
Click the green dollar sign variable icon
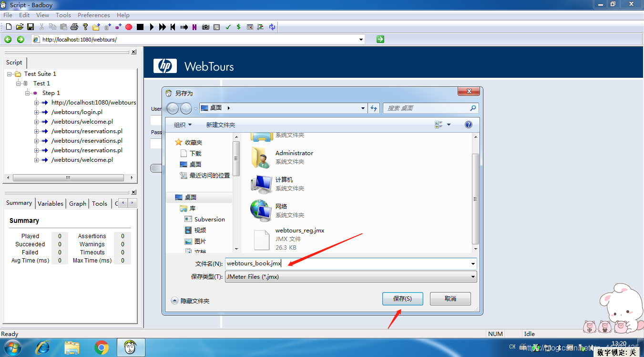[x=238, y=27]
